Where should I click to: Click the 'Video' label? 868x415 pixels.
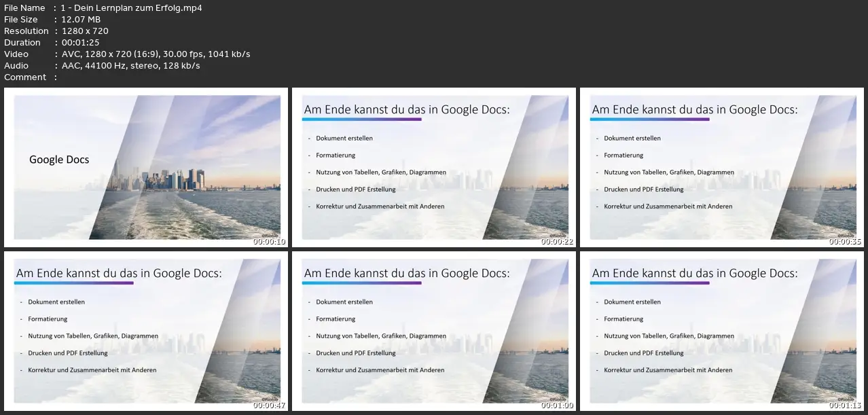coord(16,54)
